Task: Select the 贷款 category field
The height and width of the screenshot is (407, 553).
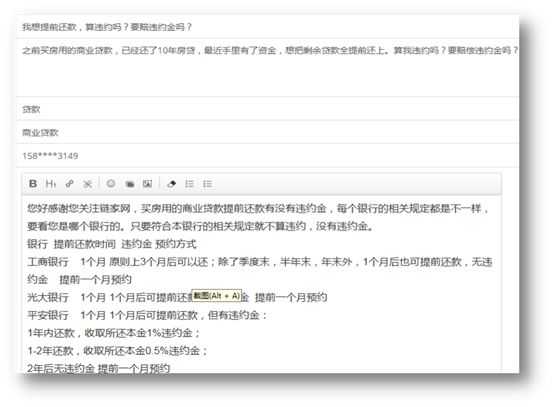Action: [x=266, y=109]
